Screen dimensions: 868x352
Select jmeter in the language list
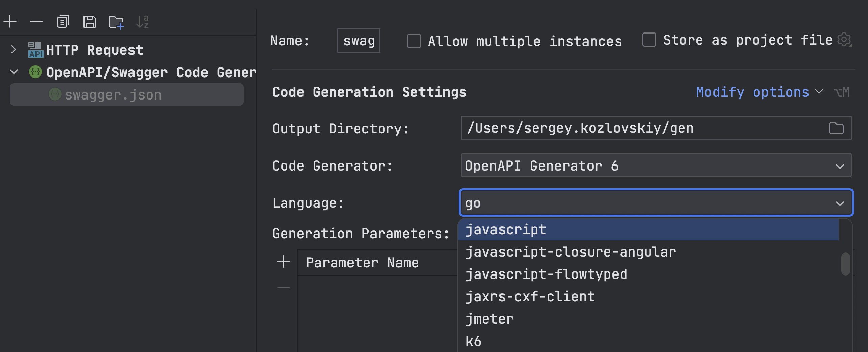(489, 319)
